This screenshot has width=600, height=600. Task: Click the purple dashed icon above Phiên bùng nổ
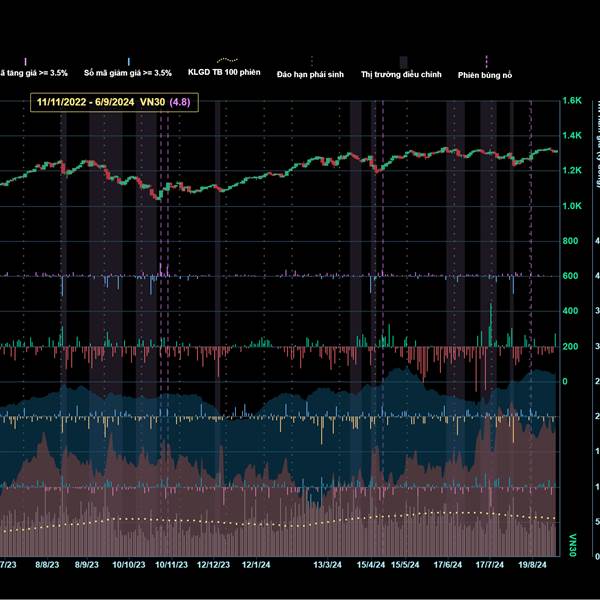tap(486, 61)
